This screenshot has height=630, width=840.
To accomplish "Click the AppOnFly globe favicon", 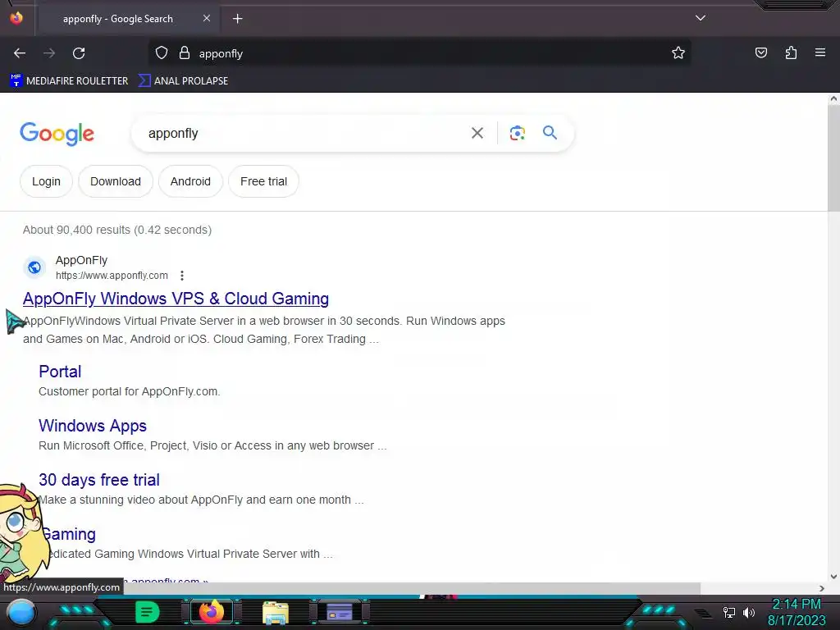I will [x=34, y=267].
